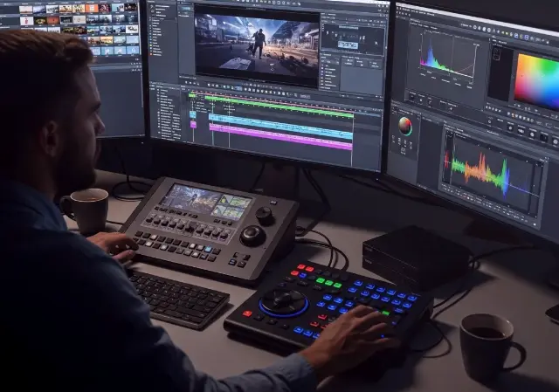Pick a color in the rainbow spectrum panel
Screen dimensions: 559x392
536,81
